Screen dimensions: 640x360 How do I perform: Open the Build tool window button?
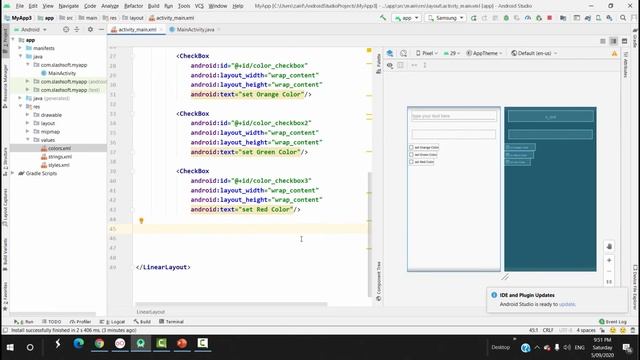coord(142,322)
